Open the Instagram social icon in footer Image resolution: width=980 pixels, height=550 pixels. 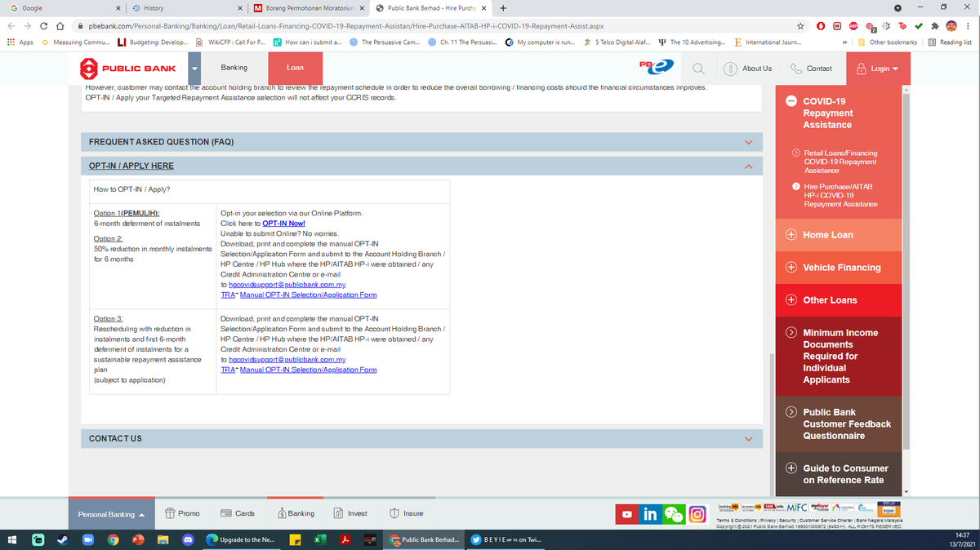pyautogui.click(x=697, y=514)
